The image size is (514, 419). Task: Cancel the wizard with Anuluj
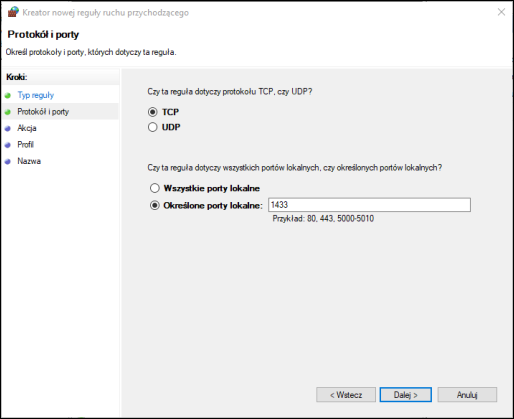point(467,395)
